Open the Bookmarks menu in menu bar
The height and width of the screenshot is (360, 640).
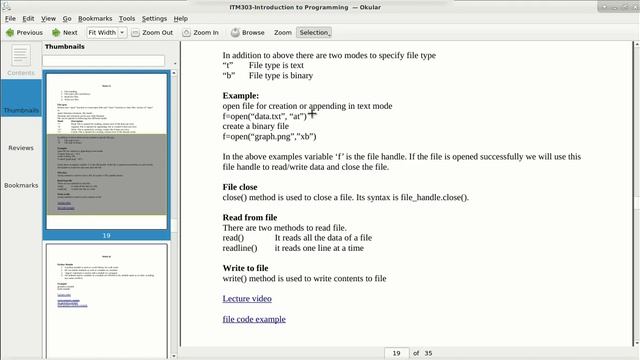(95, 19)
